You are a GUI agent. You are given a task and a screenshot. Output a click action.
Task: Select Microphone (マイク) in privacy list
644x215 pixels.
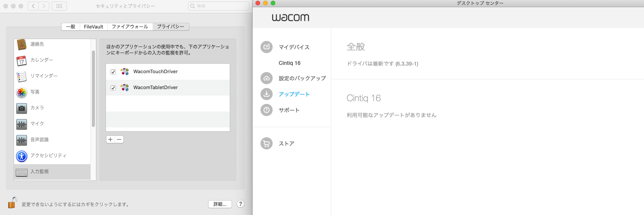pos(52,124)
